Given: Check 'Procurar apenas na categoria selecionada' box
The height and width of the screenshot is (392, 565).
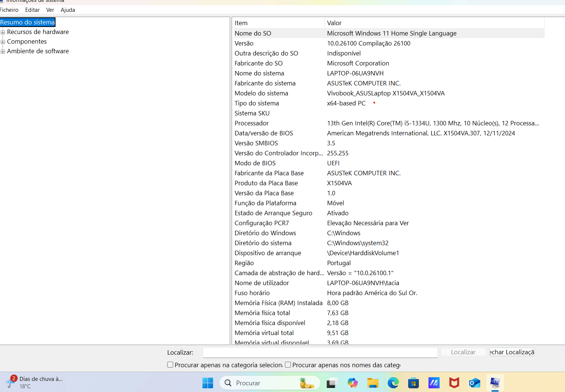Looking at the screenshot, I should 170,365.
